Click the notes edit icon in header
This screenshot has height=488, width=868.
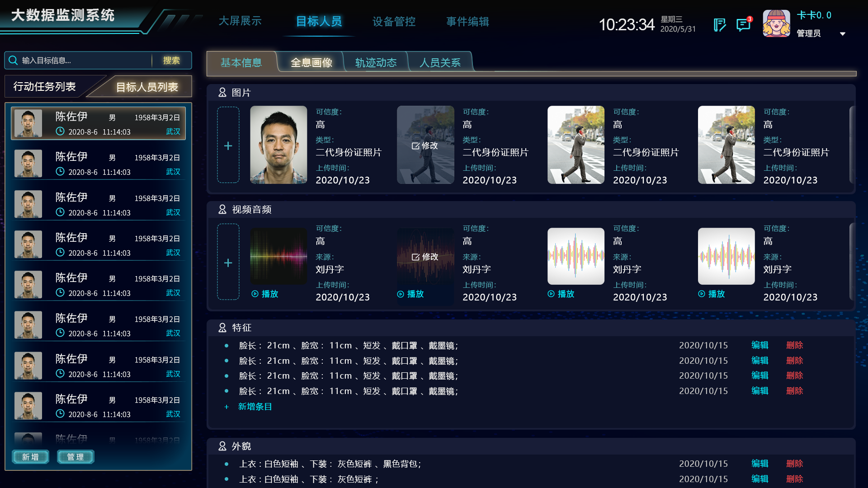tap(720, 24)
